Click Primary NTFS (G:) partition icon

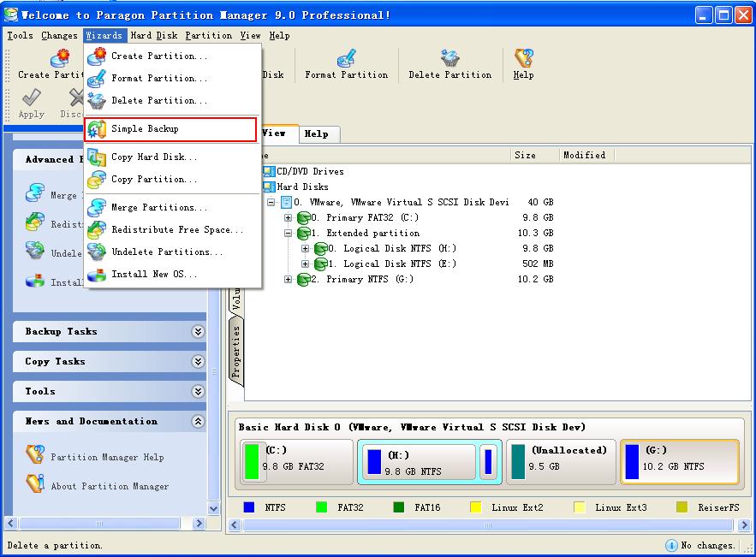click(304, 280)
